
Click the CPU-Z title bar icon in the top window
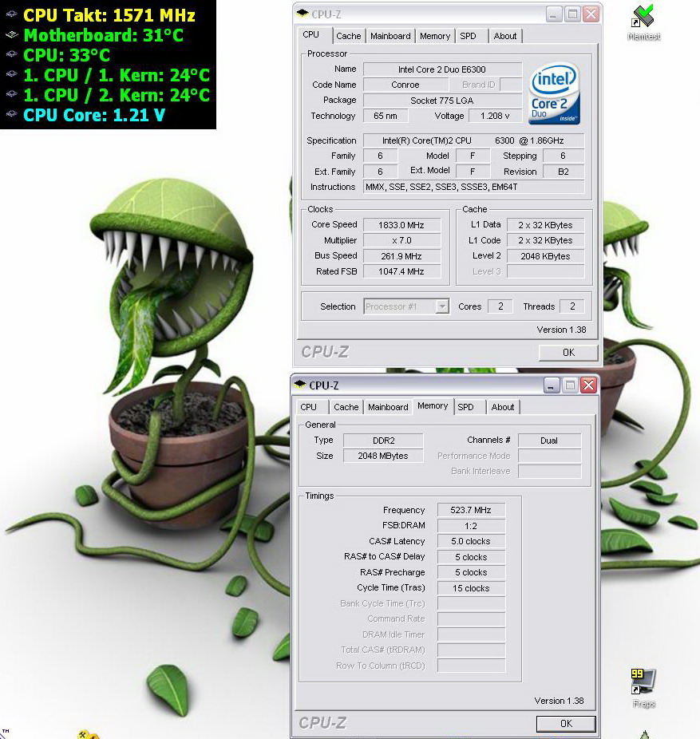pyautogui.click(x=303, y=14)
